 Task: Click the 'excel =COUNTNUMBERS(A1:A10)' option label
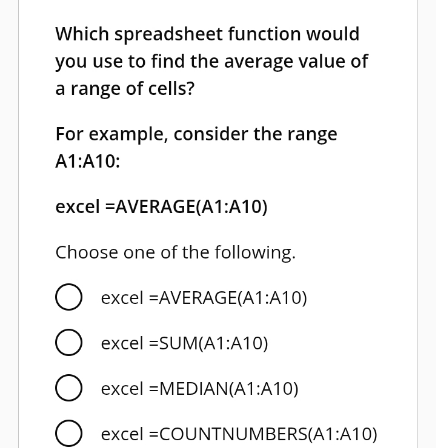239,434
